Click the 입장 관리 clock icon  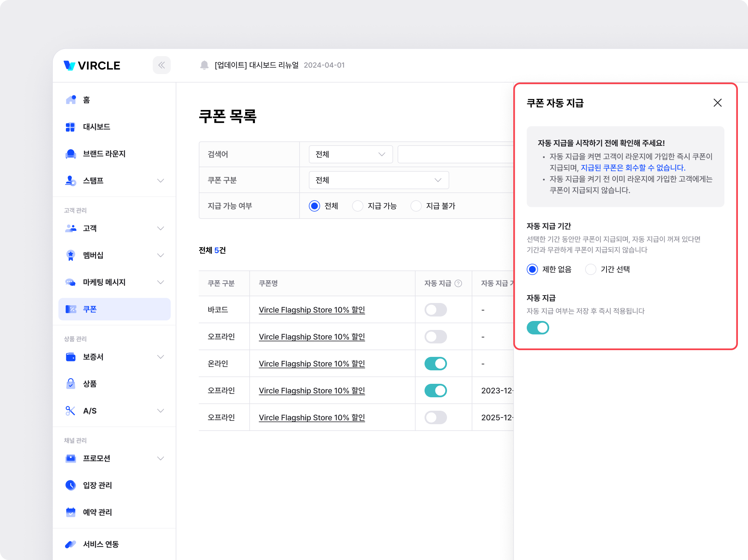[x=70, y=485]
